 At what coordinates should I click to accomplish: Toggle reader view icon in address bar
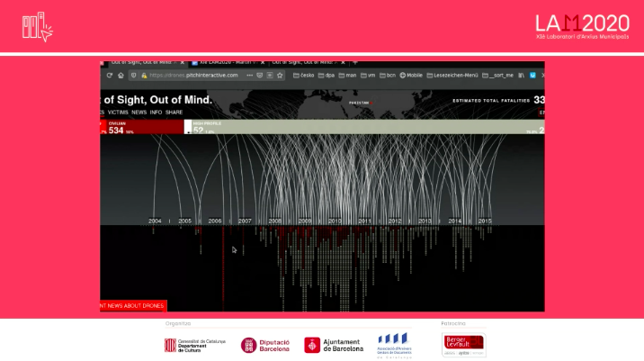pyautogui.click(x=270, y=76)
